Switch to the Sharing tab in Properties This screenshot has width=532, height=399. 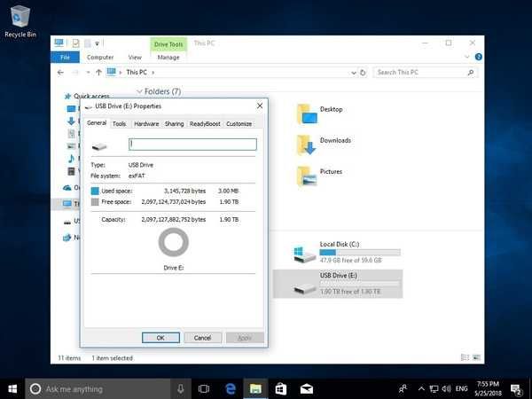coord(174,124)
